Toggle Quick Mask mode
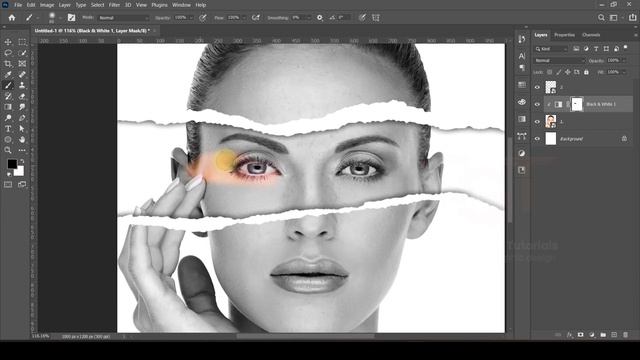The image size is (640, 360). [8, 184]
